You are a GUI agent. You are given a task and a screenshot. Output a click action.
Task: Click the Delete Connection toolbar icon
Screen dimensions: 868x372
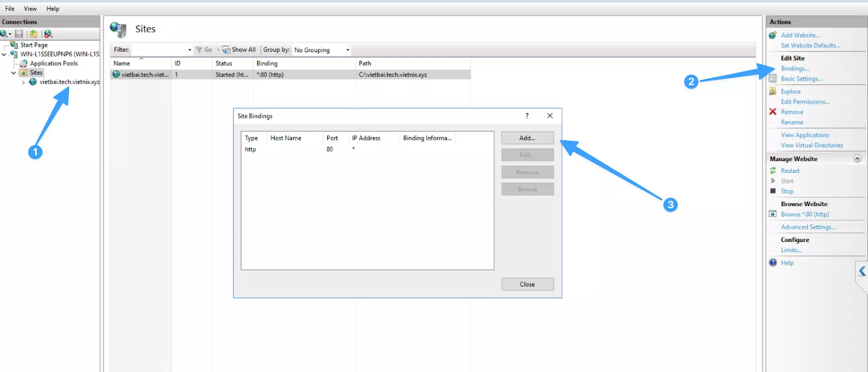(48, 34)
